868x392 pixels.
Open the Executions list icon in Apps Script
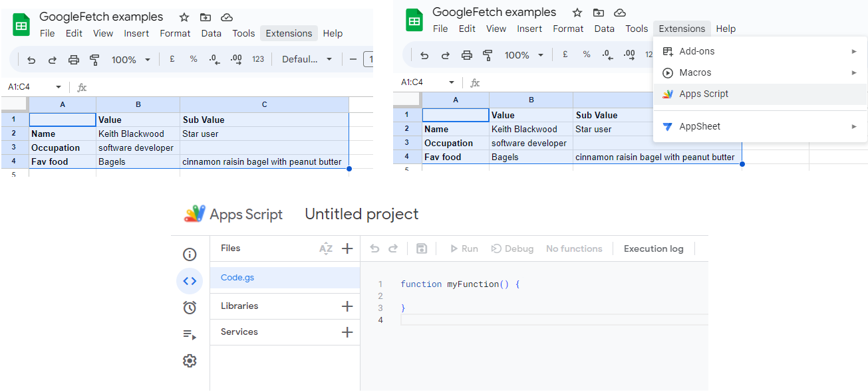pos(190,334)
